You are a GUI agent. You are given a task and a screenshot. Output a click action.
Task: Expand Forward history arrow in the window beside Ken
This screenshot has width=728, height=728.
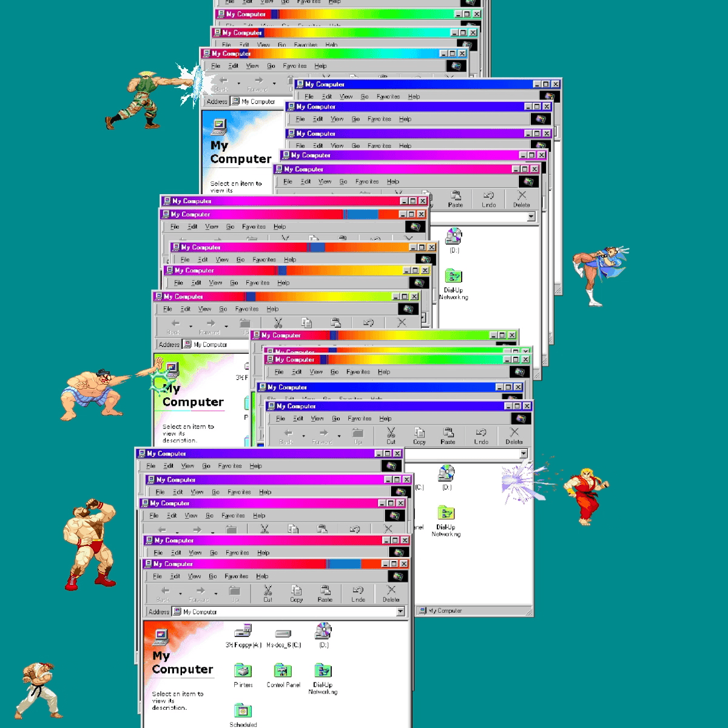click(x=339, y=436)
